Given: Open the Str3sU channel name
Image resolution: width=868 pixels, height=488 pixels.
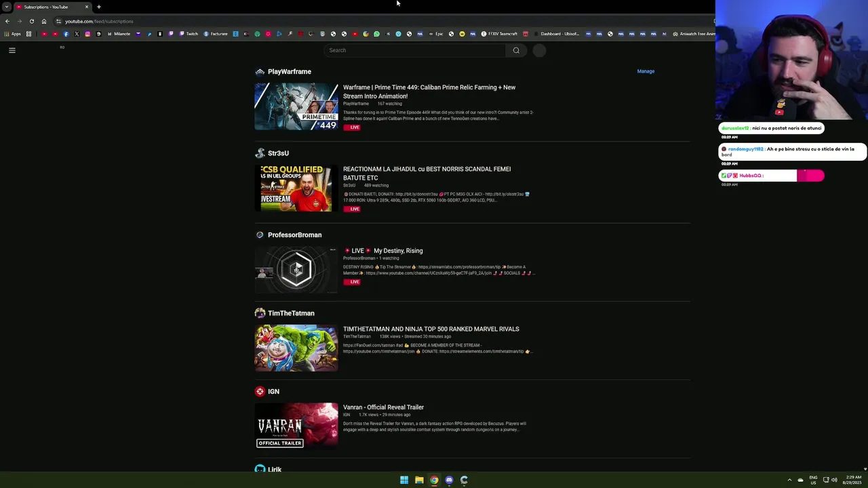Looking at the screenshot, I should 278,153.
